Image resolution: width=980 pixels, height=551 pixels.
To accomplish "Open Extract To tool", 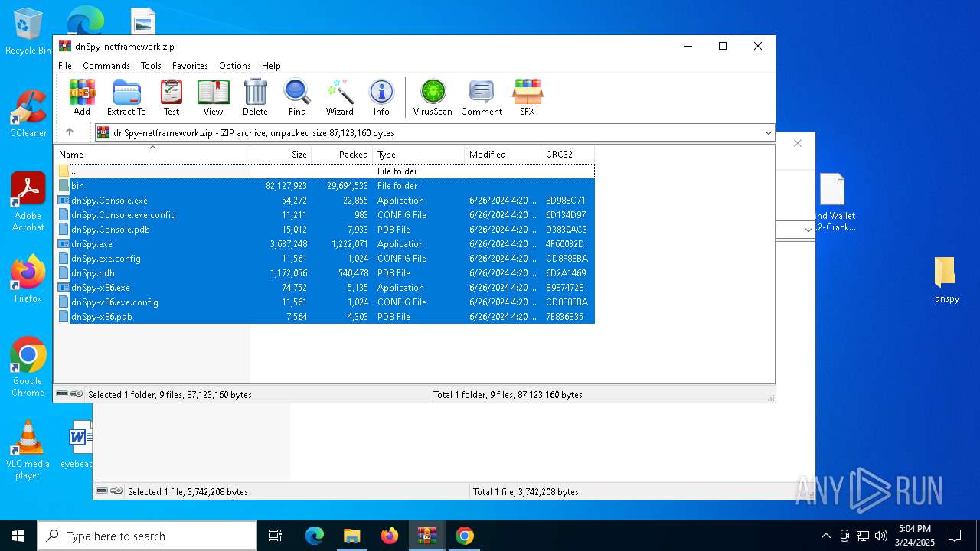I will 126,97.
